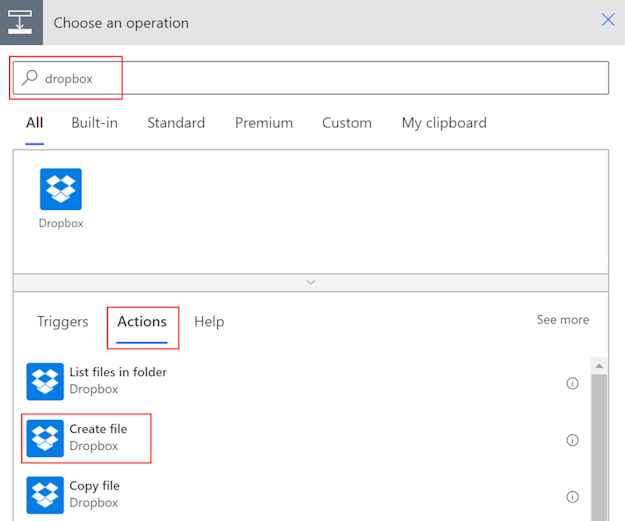625x521 pixels.
Task: Open the Help tab
Action: (x=209, y=322)
